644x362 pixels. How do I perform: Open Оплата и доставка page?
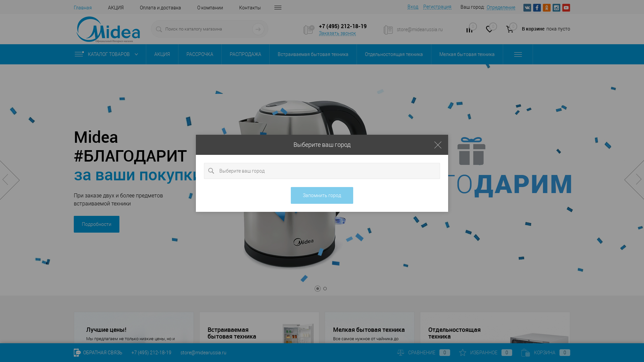pyautogui.click(x=160, y=8)
